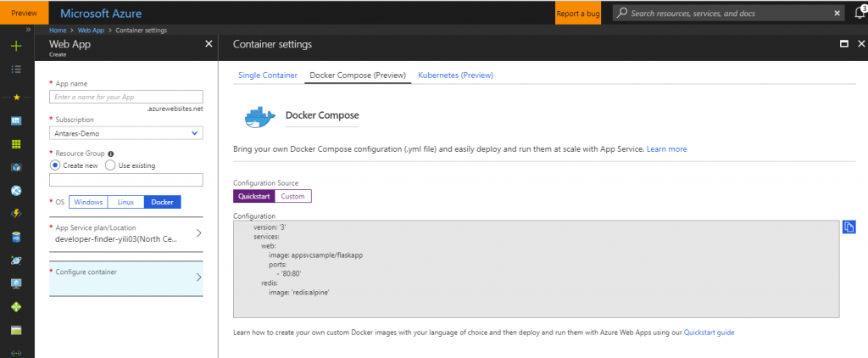The height and width of the screenshot is (358, 868).
Task: Click the Function Apps lightning bolt icon
Action: [x=16, y=213]
